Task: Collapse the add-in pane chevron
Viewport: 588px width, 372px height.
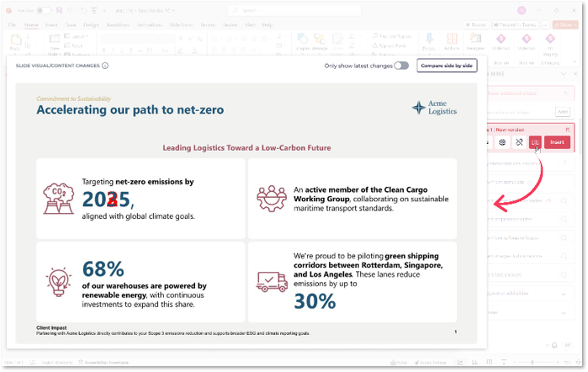Action: [x=564, y=74]
